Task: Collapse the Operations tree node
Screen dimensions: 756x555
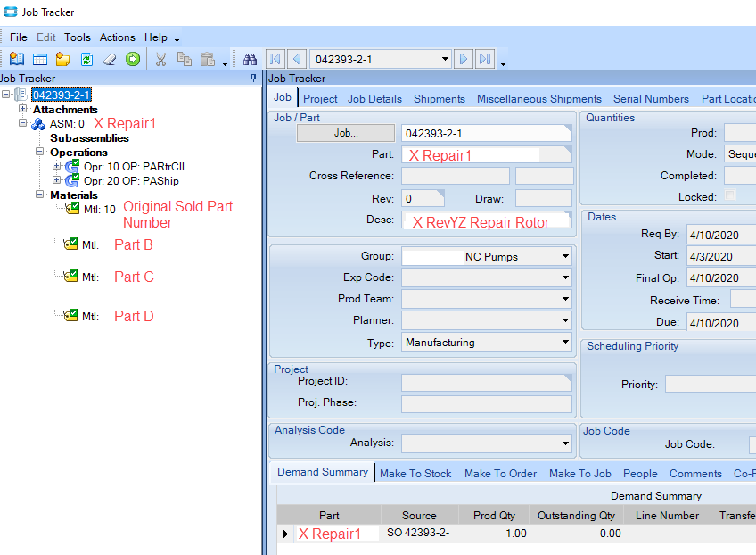Action: pyautogui.click(x=39, y=152)
